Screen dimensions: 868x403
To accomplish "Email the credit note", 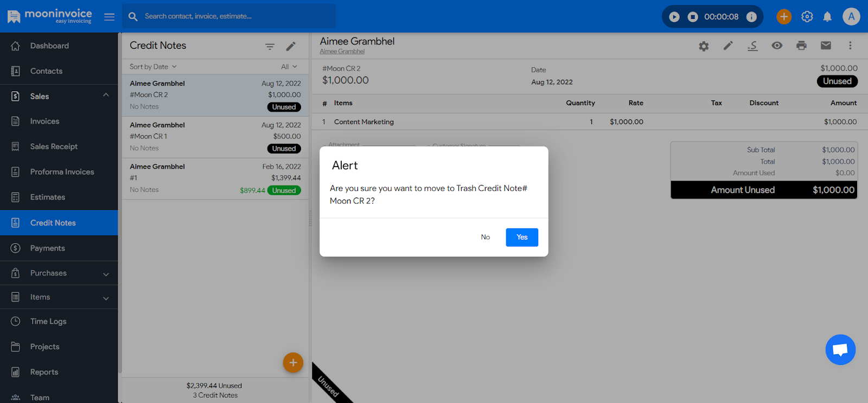I will [x=826, y=46].
